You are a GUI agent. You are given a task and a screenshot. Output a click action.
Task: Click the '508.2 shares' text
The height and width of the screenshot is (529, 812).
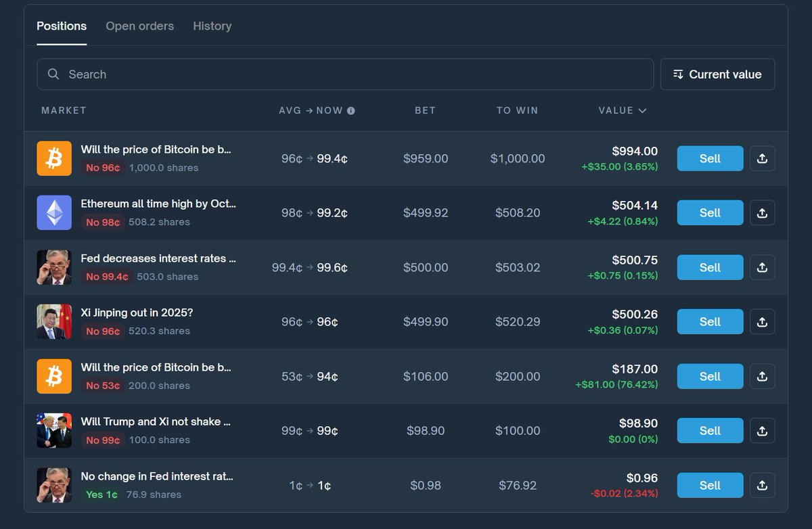(x=160, y=222)
